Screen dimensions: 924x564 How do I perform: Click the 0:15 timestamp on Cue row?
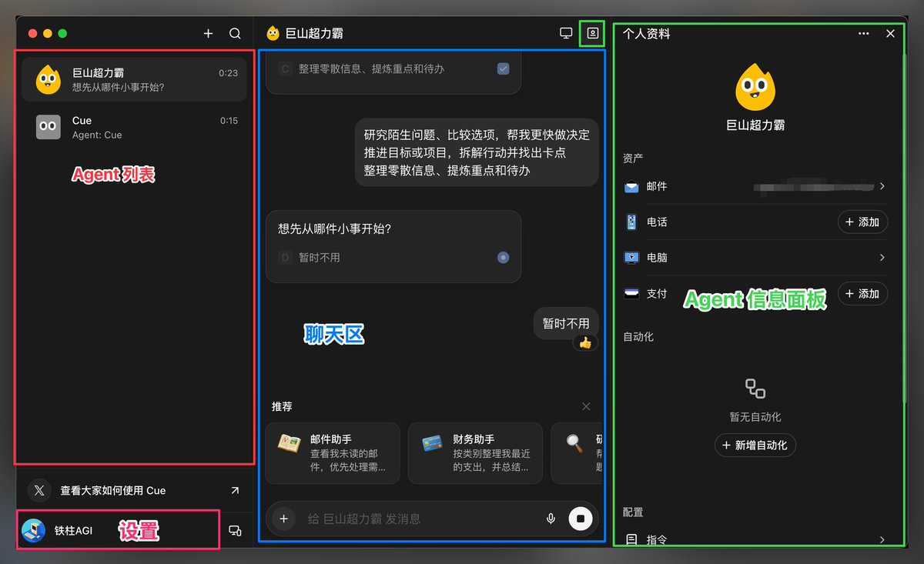(229, 121)
